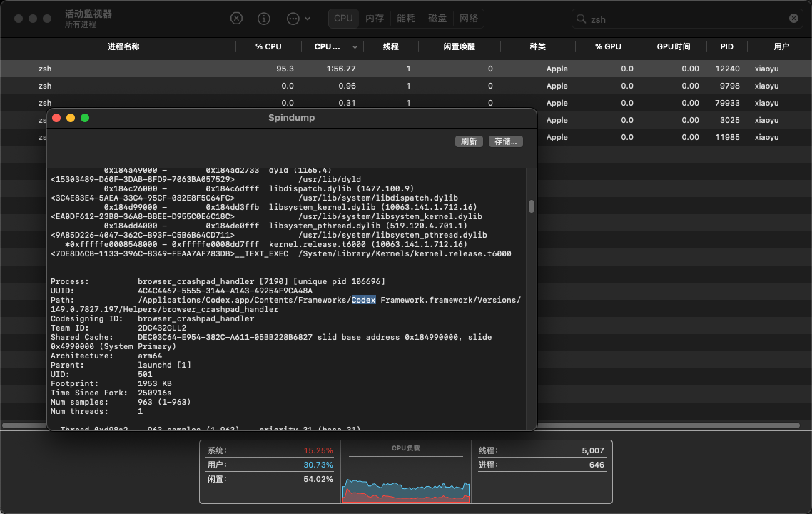
Task: Switch to the 网络 tab
Action: tap(469, 19)
